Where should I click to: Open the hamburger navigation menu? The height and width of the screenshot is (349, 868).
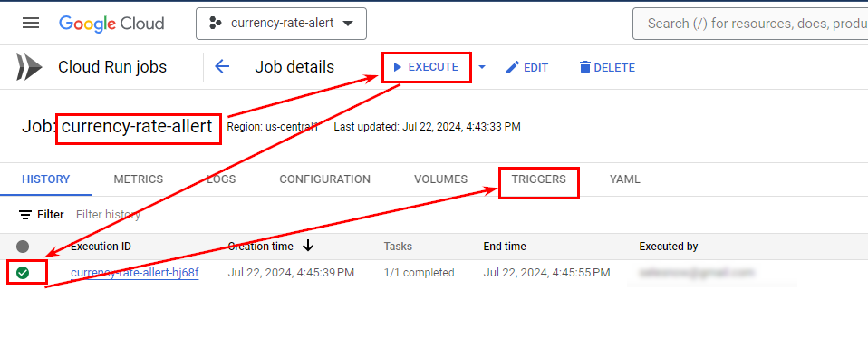click(31, 24)
